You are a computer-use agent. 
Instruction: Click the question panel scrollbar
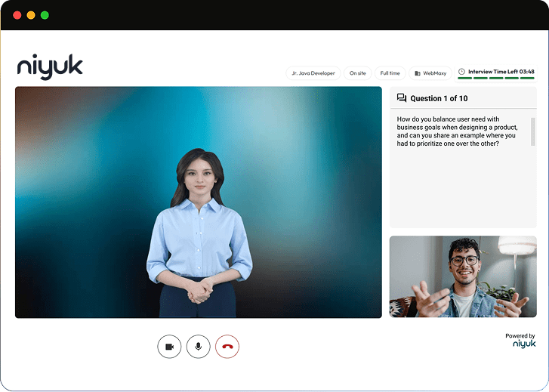pyautogui.click(x=533, y=131)
